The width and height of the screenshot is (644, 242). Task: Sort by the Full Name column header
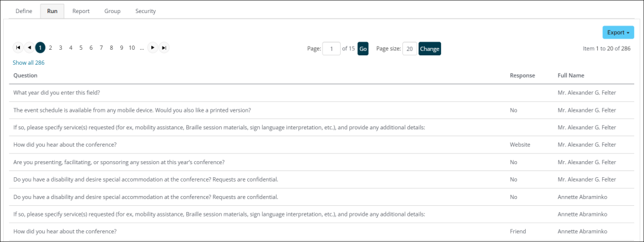571,75
